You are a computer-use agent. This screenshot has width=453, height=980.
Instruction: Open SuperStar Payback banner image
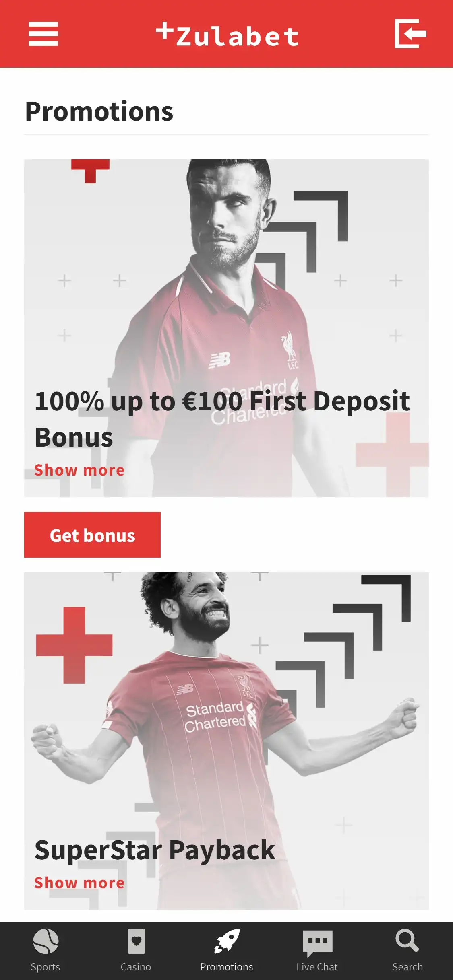point(226,741)
